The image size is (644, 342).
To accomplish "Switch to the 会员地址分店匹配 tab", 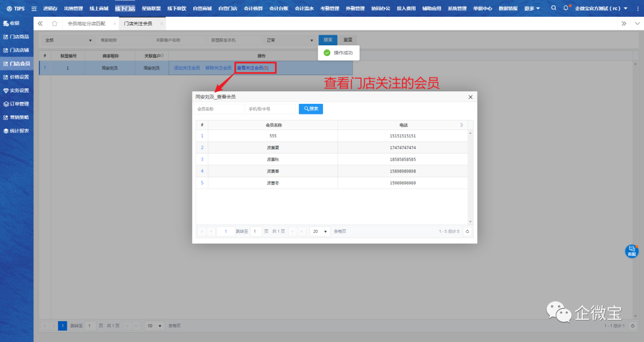I will (88, 23).
